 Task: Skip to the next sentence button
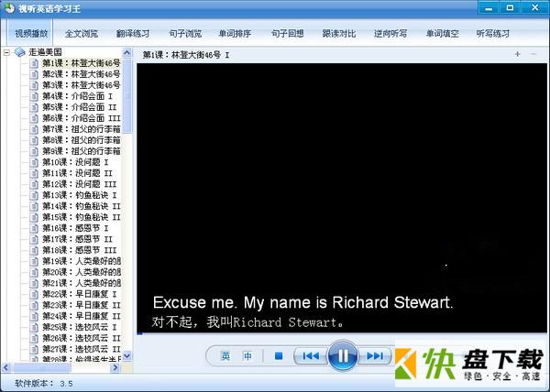coord(374,356)
